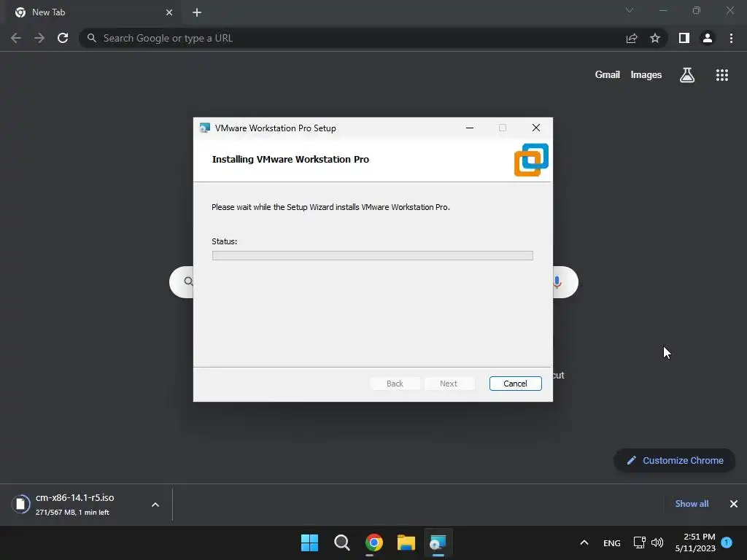The image size is (747, 560).
Task: Open the Chrome profile menu
Action: (708, 38)
